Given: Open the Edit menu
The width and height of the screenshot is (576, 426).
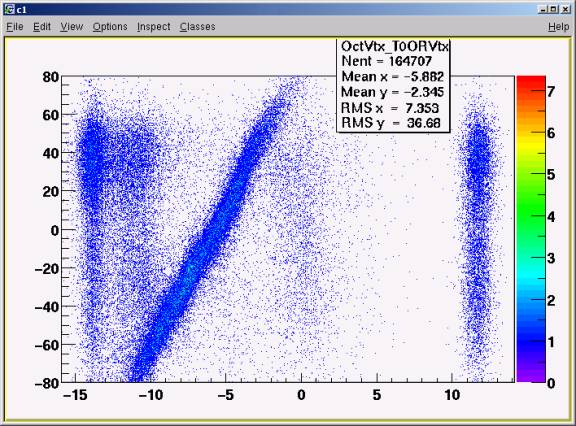Looking at the screenshot, I should coord(42,26).
